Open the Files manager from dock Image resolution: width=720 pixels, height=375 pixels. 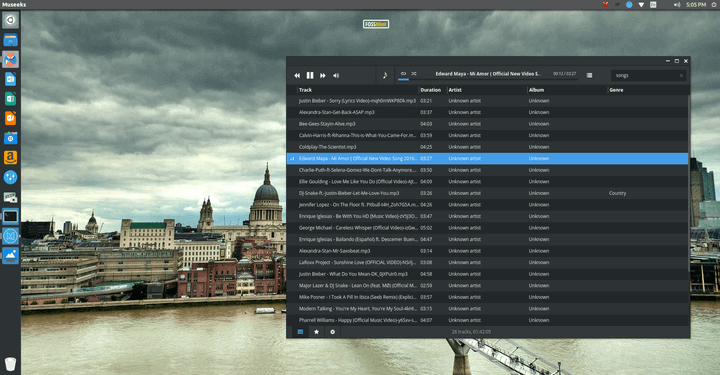click(10, 40)
